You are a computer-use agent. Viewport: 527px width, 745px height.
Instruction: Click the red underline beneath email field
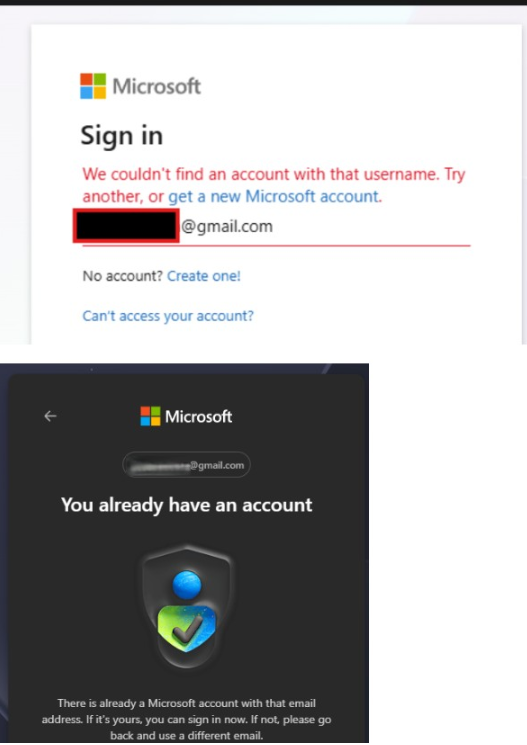pyautogui.click(x=277, y=246)
